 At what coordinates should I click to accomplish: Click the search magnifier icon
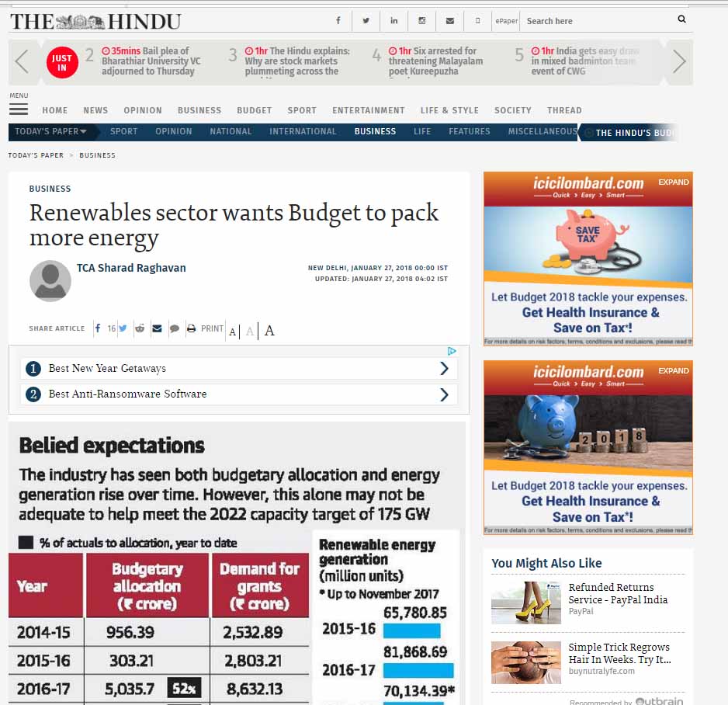pyautogui.click(x=681, y=19)
